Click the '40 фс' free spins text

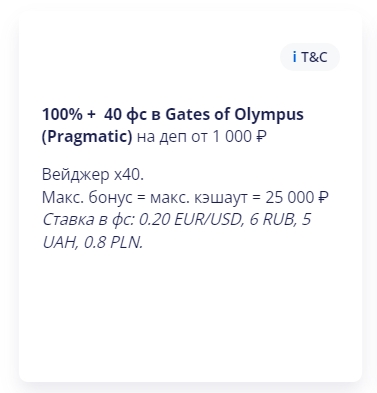(x=125, y=115)
